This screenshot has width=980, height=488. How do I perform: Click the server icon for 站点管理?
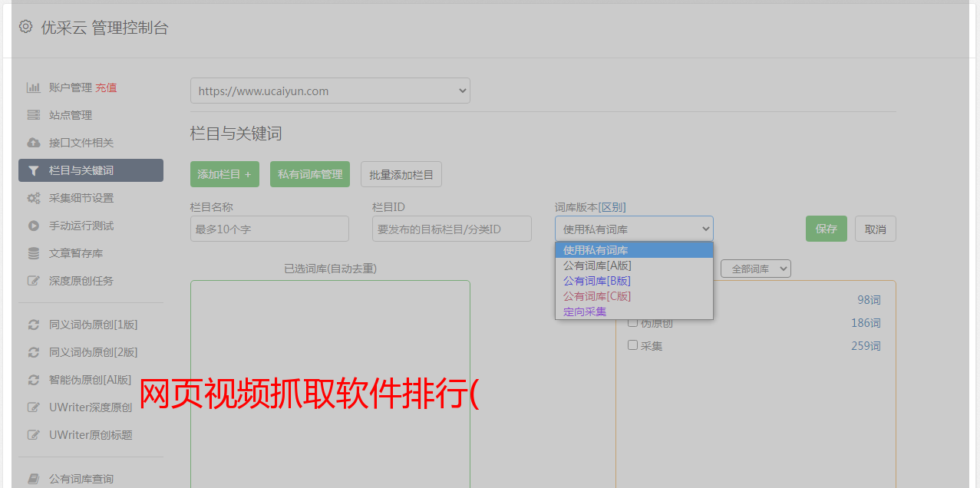pyautogui.click(x=34, y=115)
